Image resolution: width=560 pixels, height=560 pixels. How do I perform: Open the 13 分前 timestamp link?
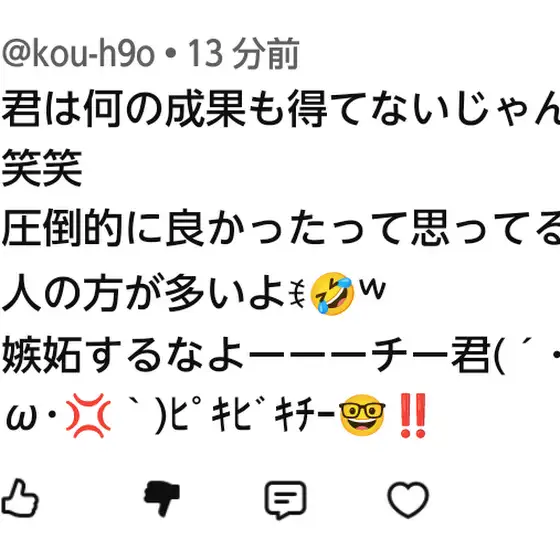[x=243, y=54]
